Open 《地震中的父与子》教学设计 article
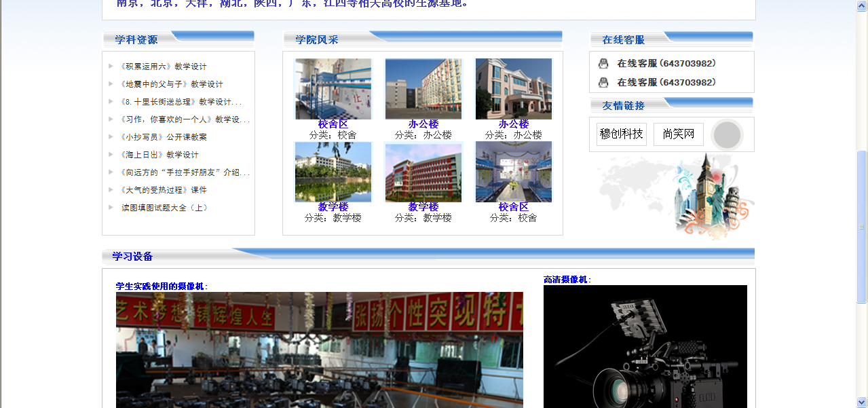The image size is (868, 408). [172, 84]
